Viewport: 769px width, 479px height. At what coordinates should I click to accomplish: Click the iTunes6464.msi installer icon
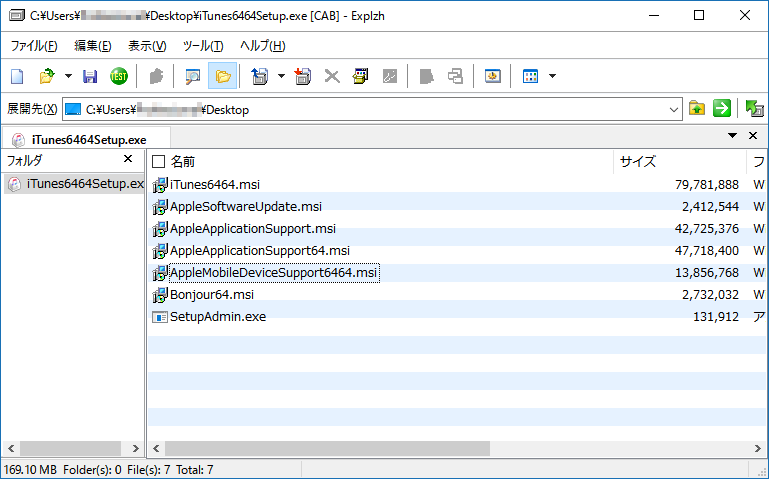(x=160, y=185)
